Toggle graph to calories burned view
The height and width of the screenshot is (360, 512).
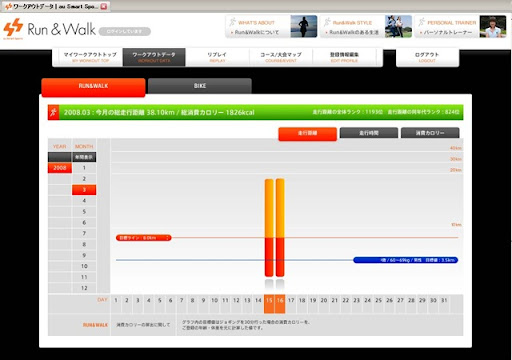[x=430, y=133]
